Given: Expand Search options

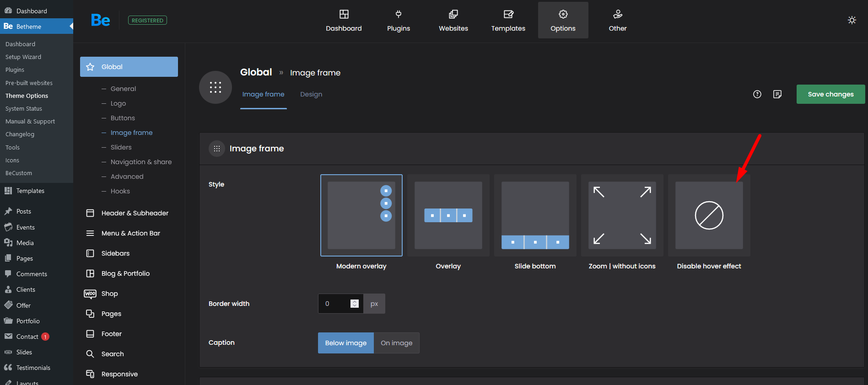Looking at the screenshot, I should [129, 354].
